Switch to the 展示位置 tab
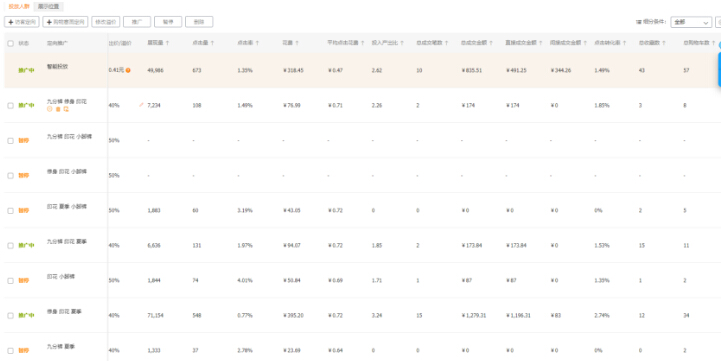 coord(49,6)
